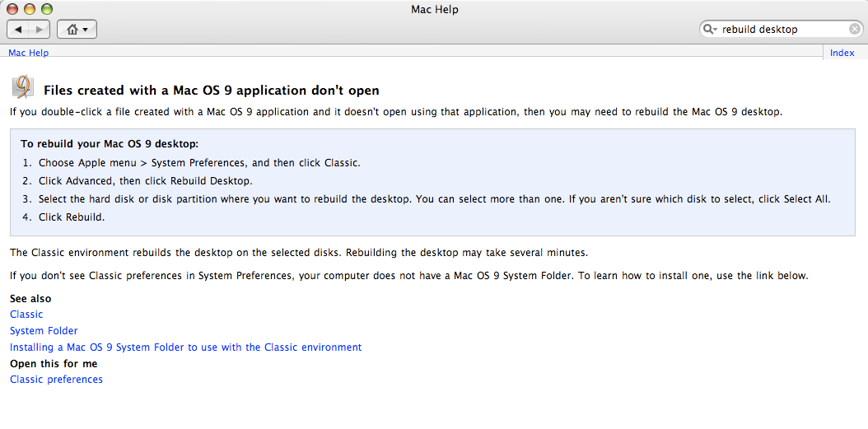The image size is (868, 429).
Task: Click step 'Select the hard disk or disk partition'
Action: point(435,199)
